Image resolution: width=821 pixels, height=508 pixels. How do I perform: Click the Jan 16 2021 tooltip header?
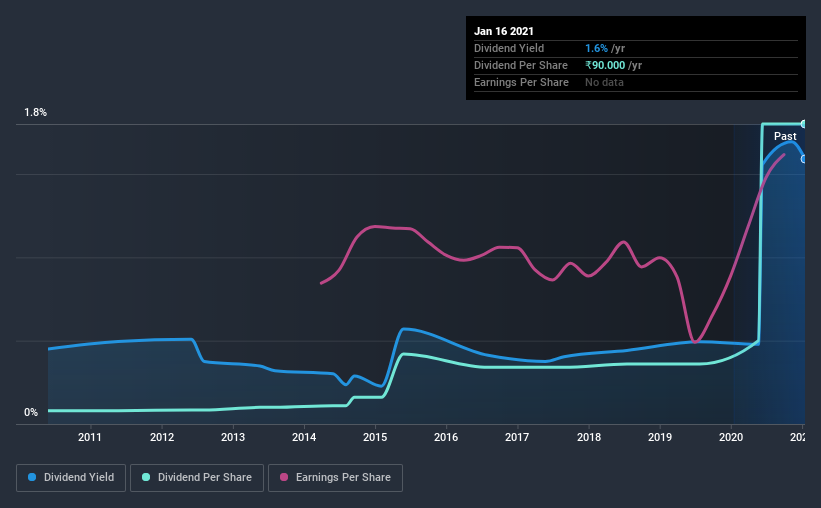pos(504,31)
